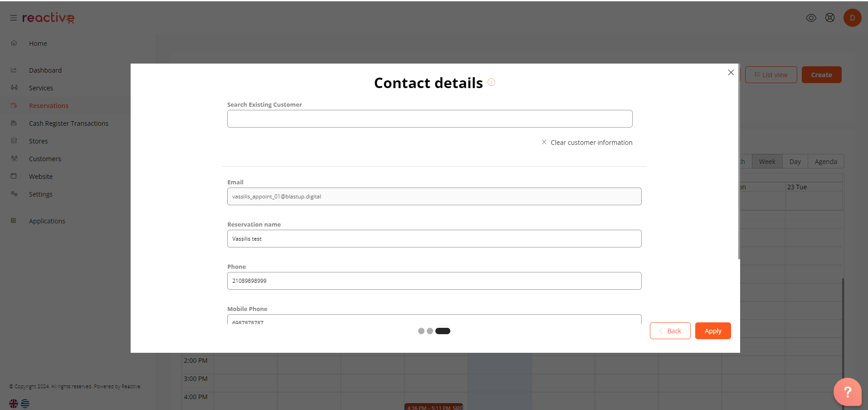868x410 pixels.
Task: Close the Contact details dialog
Action: (731, 73)
